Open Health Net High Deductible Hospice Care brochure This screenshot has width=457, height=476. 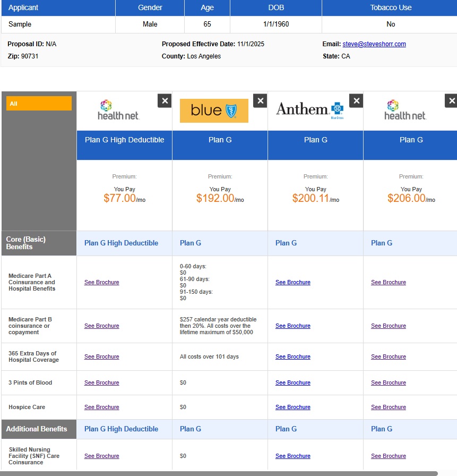[101, 407]
